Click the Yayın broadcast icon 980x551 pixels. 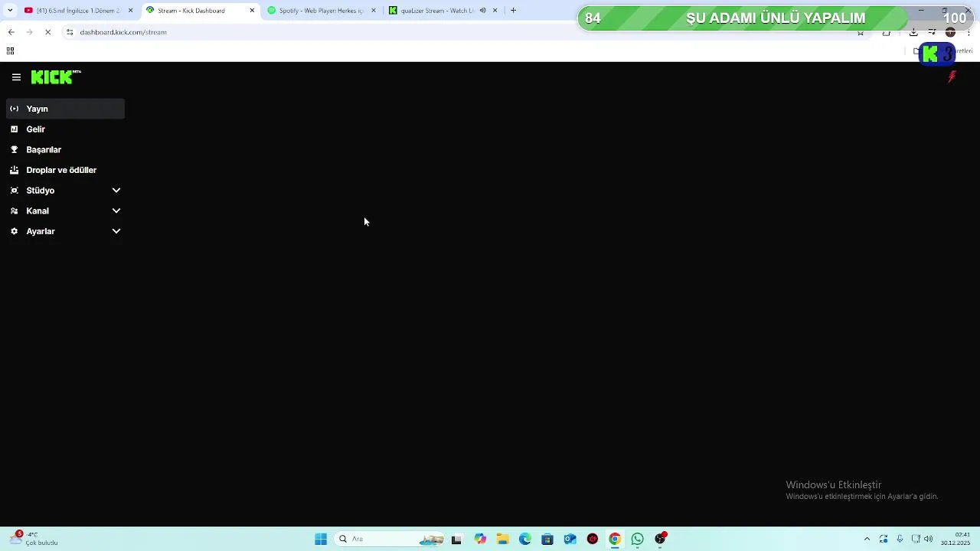pyautogui.click(x=14, y=109)
